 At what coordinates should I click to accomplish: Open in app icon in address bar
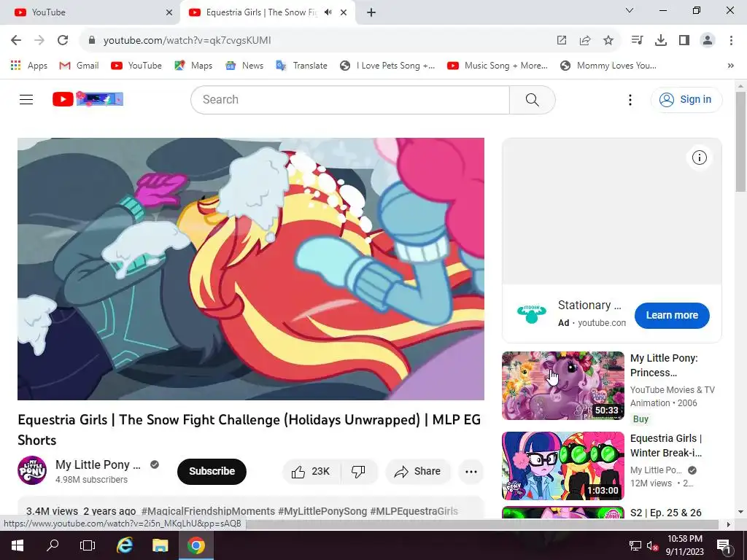[562, 41]
